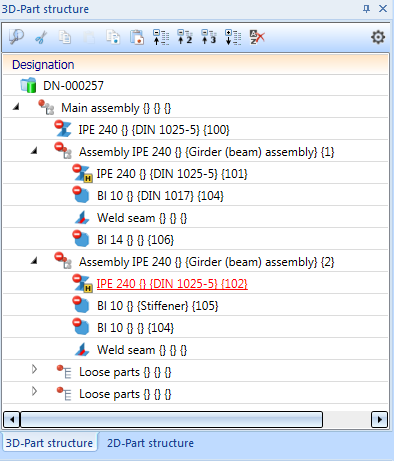The image size is (394, 461).
Task: Click the greyed-out Paste icon
Action: coord(89,37)
